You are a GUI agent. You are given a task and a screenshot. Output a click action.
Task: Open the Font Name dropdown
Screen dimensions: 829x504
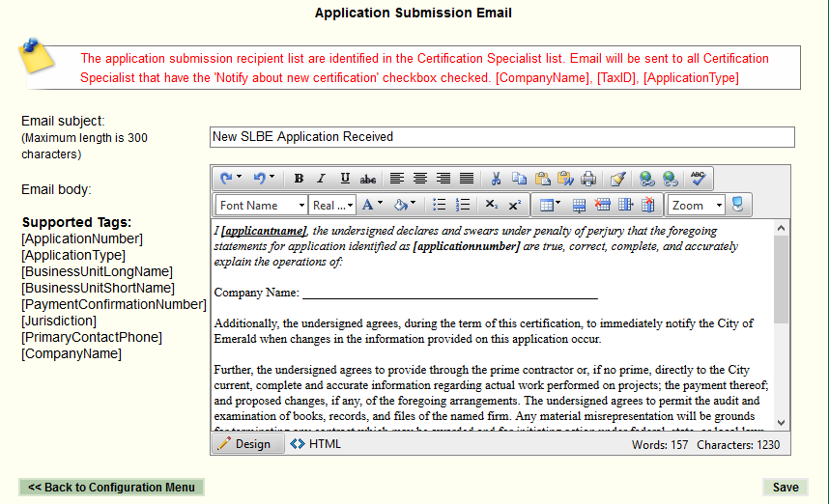261,205
